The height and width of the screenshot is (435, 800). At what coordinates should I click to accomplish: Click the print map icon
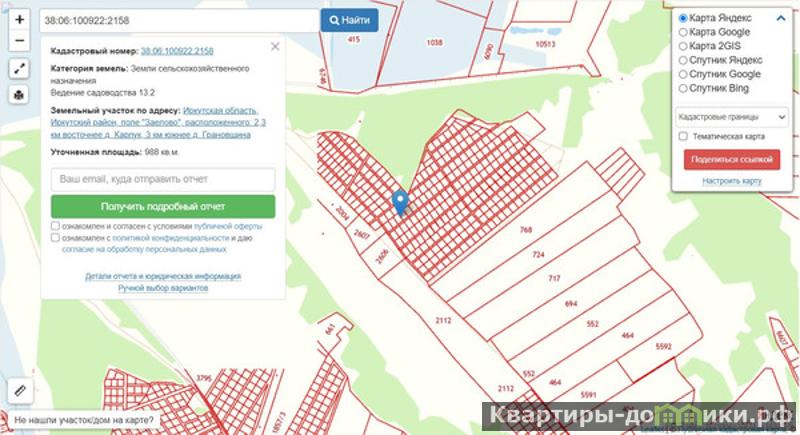click(20, 94)
